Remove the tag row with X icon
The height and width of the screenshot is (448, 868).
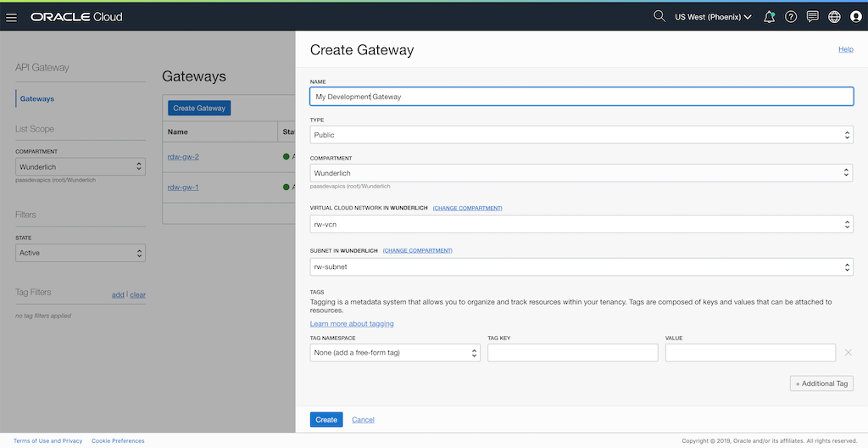tap(848, 352)
